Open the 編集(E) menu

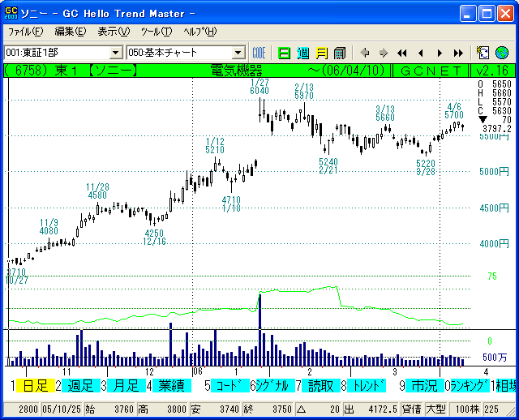click(71, 32)
